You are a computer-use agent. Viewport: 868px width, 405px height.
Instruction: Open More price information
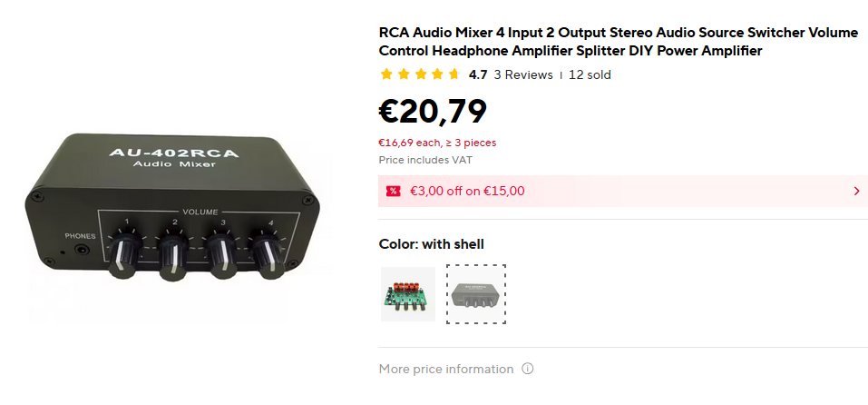pos(446,370)
